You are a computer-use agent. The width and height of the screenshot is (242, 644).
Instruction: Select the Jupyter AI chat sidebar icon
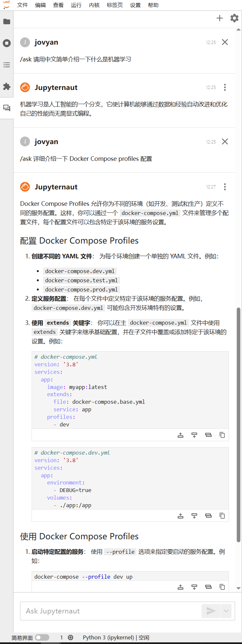point(7,108)
